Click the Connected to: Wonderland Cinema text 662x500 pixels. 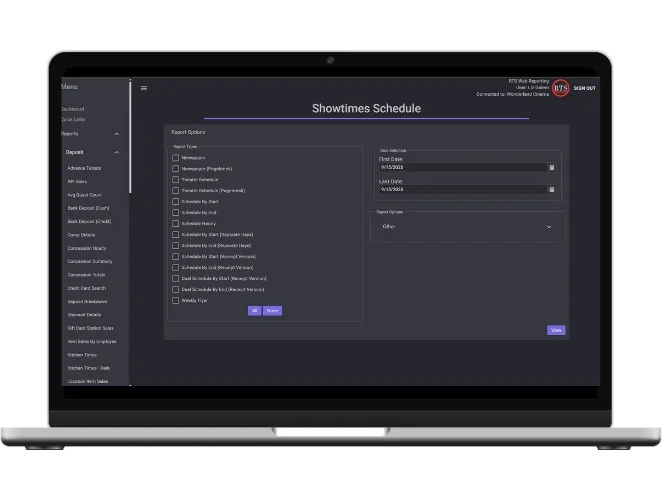tap(513, 94)
